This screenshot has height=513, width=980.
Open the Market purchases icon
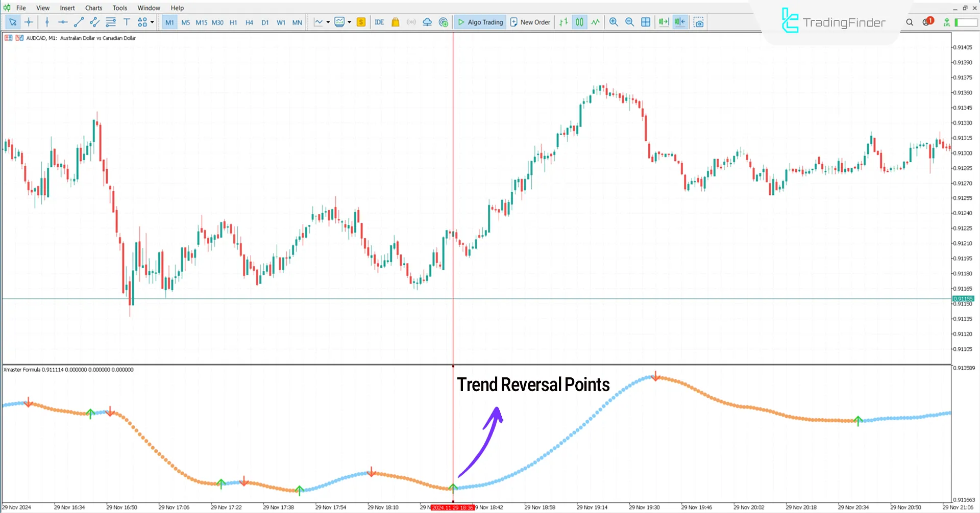395,22
